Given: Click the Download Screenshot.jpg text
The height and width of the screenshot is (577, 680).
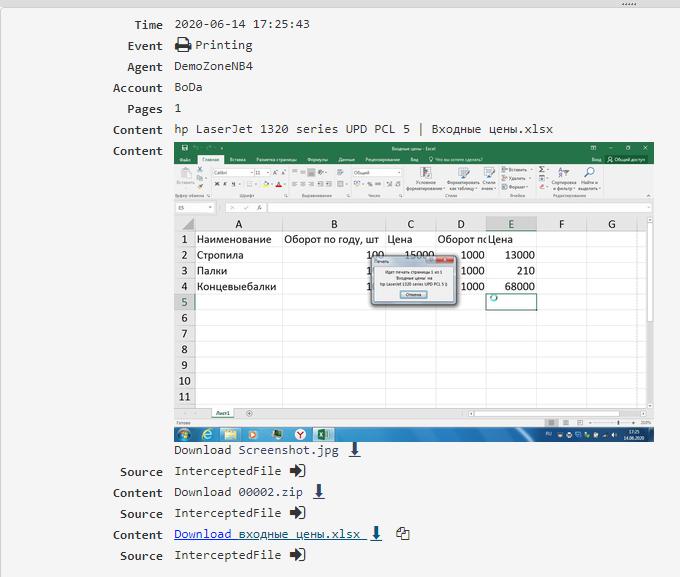Looking at the screenshot, I should 256,450.
